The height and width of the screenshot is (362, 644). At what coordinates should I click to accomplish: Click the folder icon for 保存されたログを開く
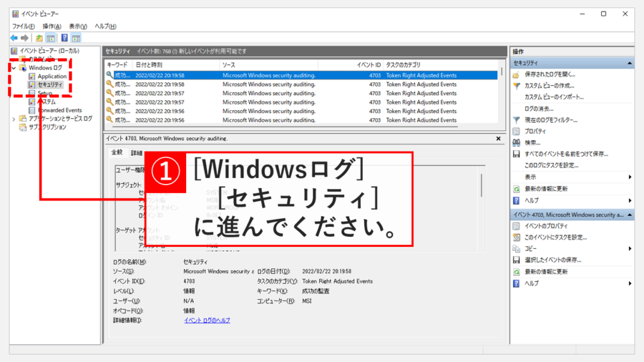pos(516,74)
